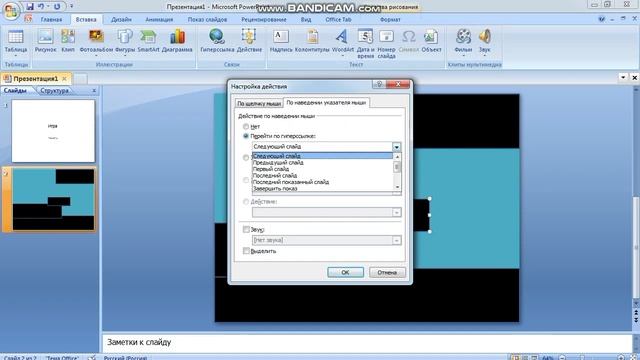The height and width of the screenshot is (360, 640).
Task: Insert a picture using Рисунок
Action: 45,41
